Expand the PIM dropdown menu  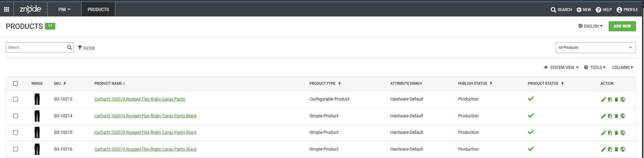pos(64,9)
